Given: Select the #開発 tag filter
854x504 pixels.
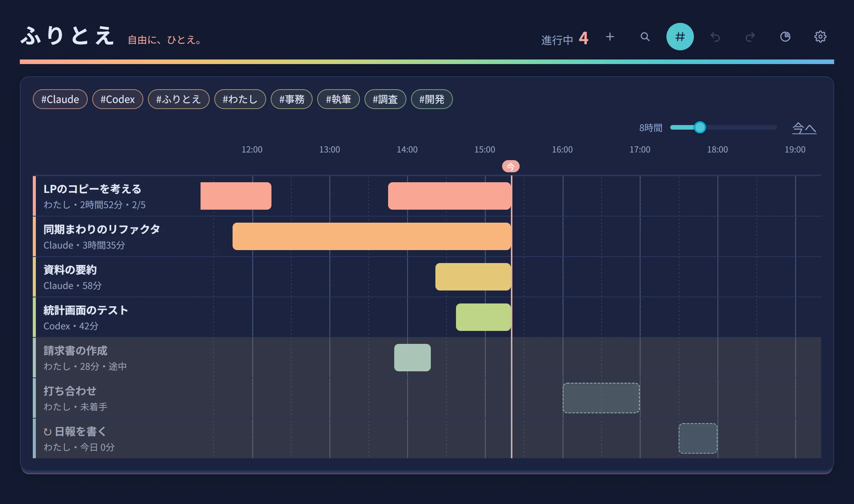Looking at the screenshot, I should click(x=432, y=99).
